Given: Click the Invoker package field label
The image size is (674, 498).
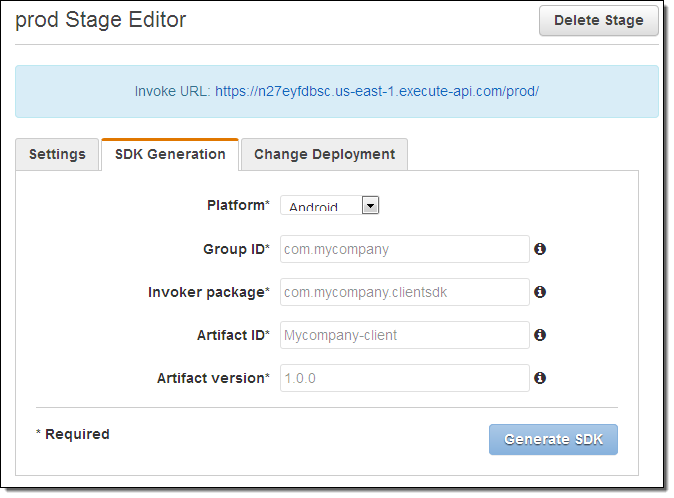Looking at the screenshot, I should tap(208, 292).
